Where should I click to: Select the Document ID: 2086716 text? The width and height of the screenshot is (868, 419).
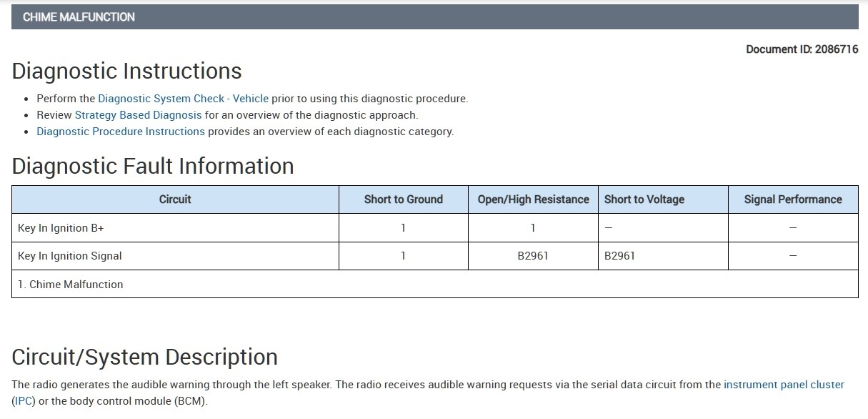[802, 49]
